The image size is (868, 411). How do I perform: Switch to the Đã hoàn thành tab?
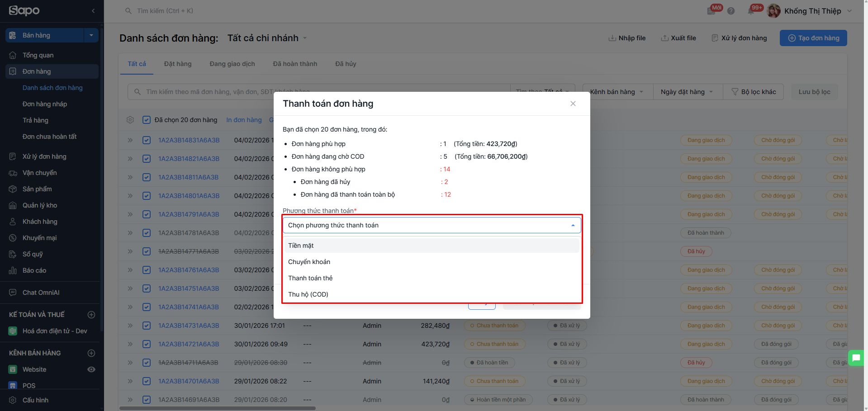tap(295, 64)
